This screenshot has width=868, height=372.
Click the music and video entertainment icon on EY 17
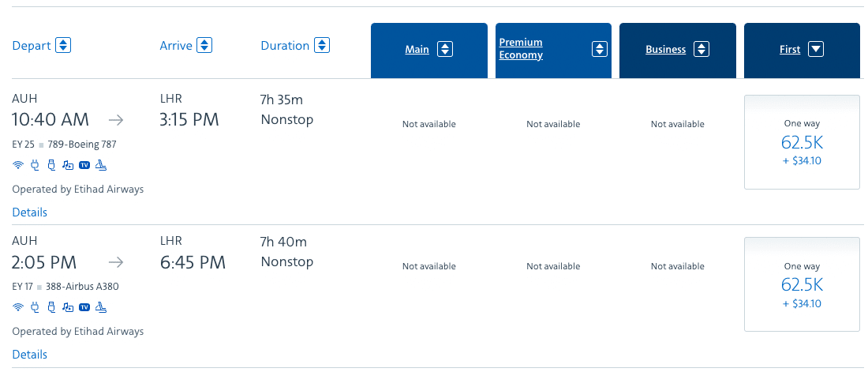click(68, 307)
